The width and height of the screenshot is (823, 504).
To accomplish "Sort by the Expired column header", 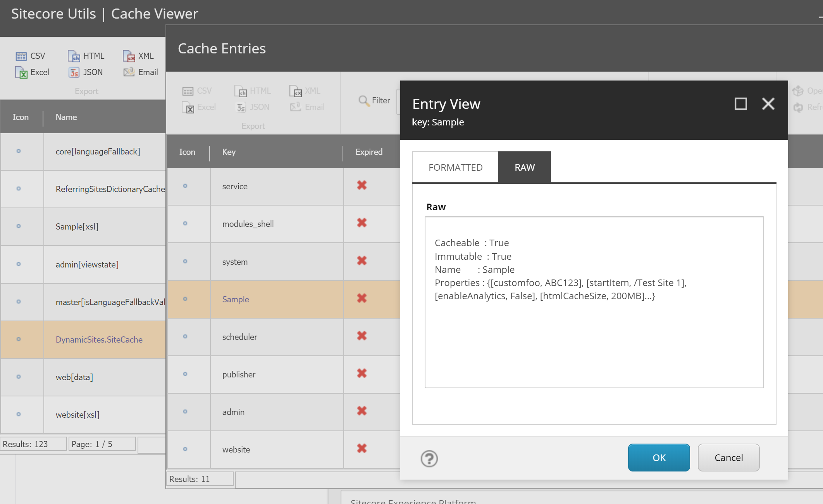I will coord(369,152).
